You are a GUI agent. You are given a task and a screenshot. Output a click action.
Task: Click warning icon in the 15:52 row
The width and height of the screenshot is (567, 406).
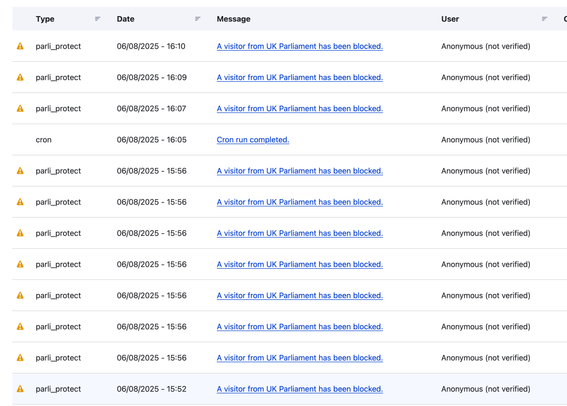point(20,389)
